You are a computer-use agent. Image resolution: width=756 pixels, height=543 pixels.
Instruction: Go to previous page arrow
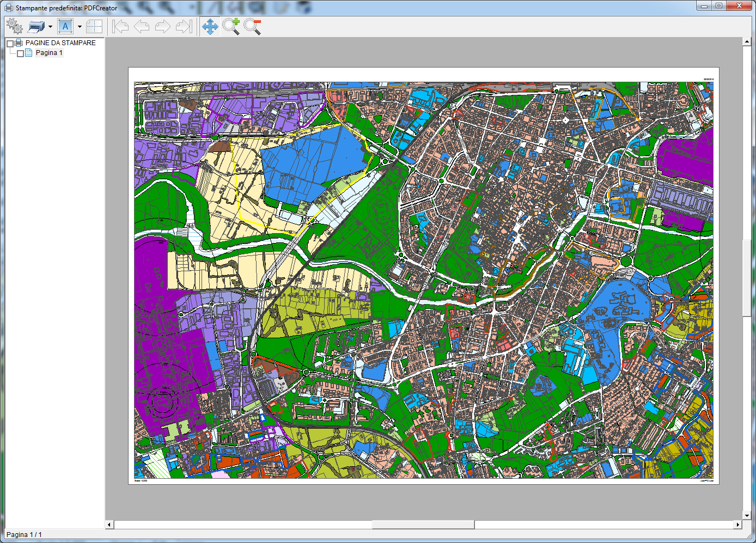tap(142, 26)
